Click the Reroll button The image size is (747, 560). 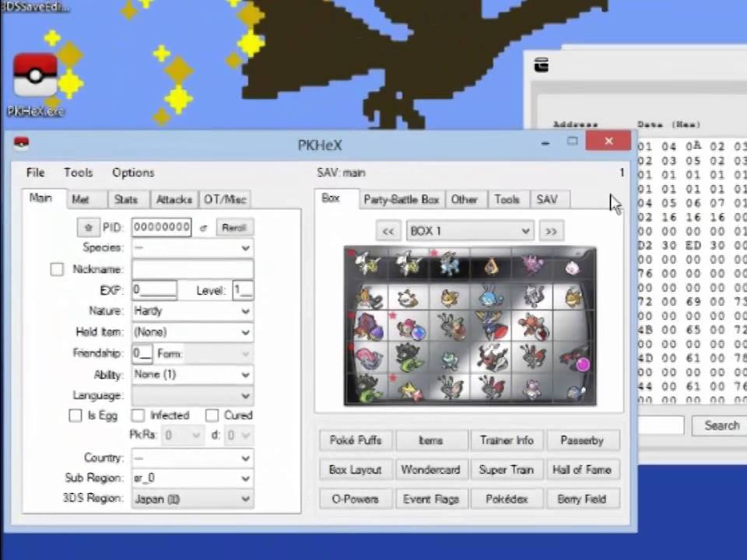tap(234, 228)
